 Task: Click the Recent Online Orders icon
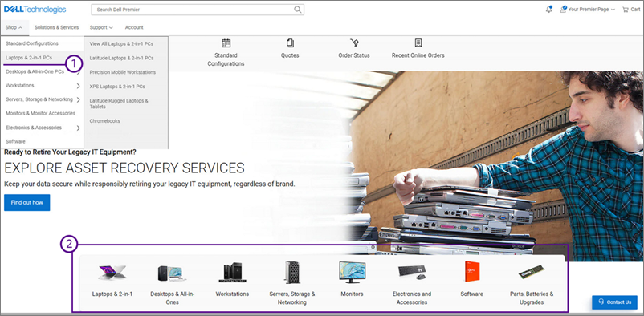coord(418,43)
